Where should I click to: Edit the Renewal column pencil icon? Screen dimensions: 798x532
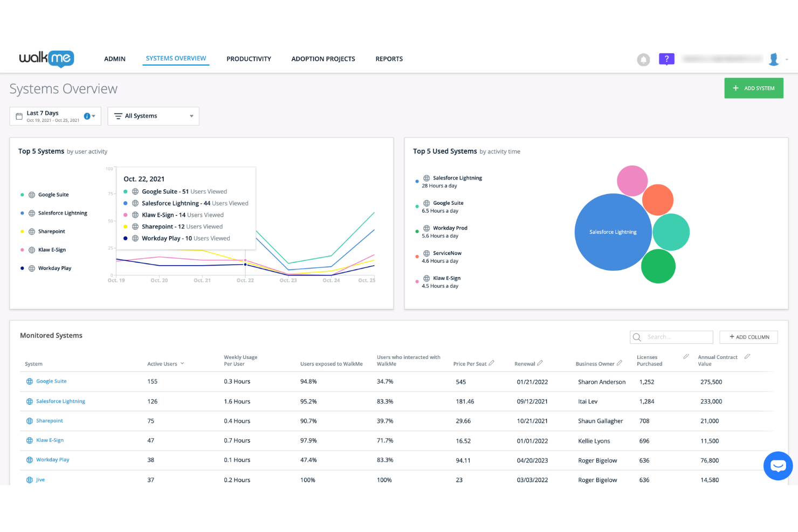click(x=540, y=363)
